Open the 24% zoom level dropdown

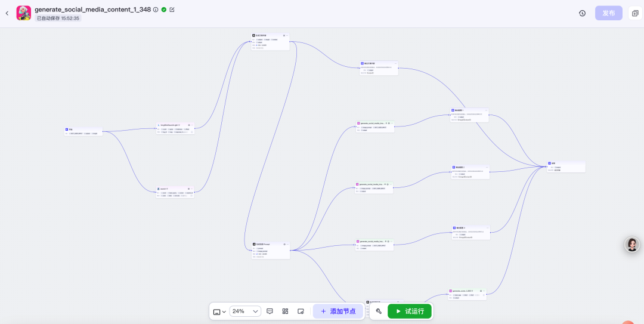(x=246, y=311)
